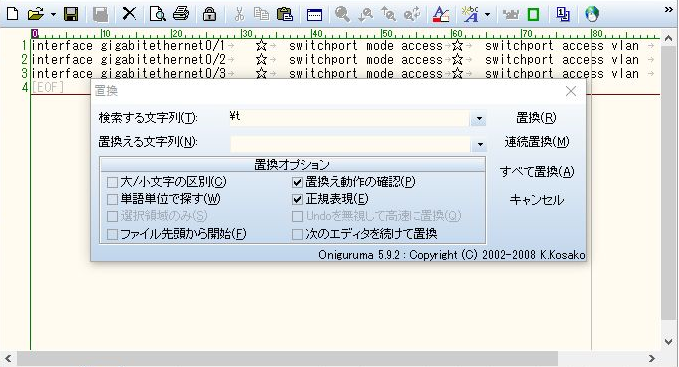Image resolution: width=679 pixels, height=367 pixels.
Task: Click line 3 text gigabitethernet0/3
Action: click(x=163, y=73)
